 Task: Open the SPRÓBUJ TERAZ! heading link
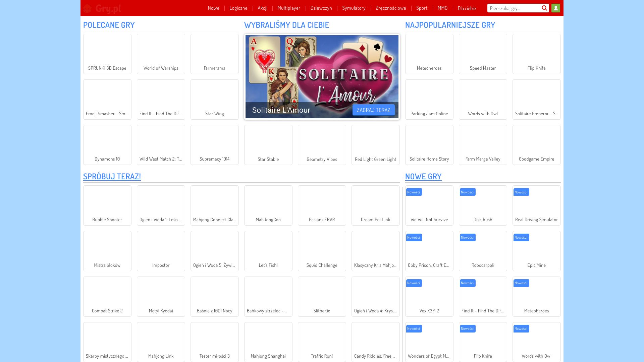(x=112, y=176)
